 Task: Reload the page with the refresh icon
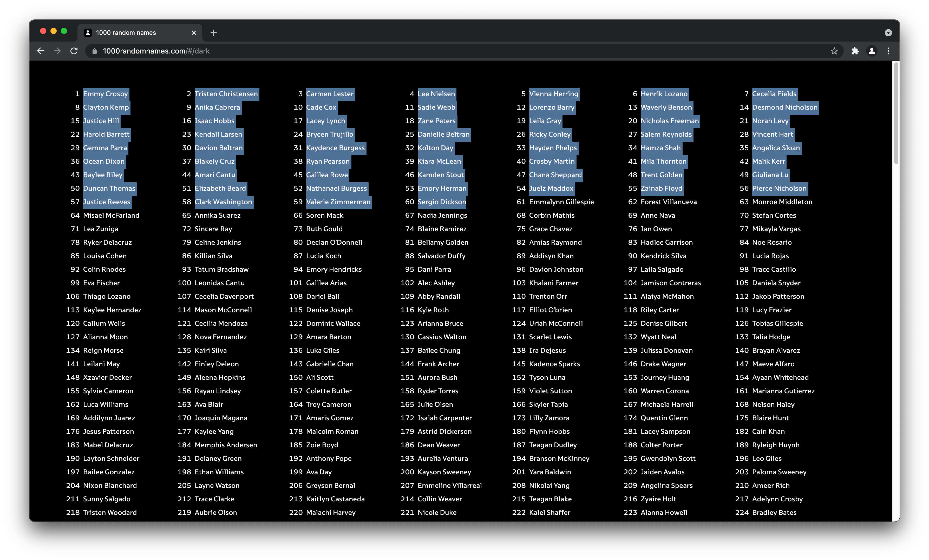(x=74, y=51)
